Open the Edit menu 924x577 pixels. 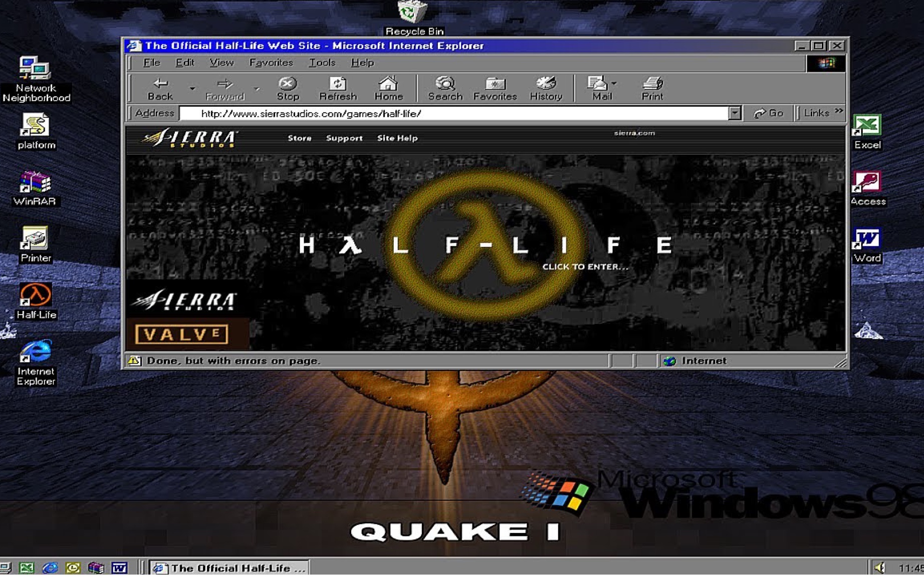coord(184,63)
